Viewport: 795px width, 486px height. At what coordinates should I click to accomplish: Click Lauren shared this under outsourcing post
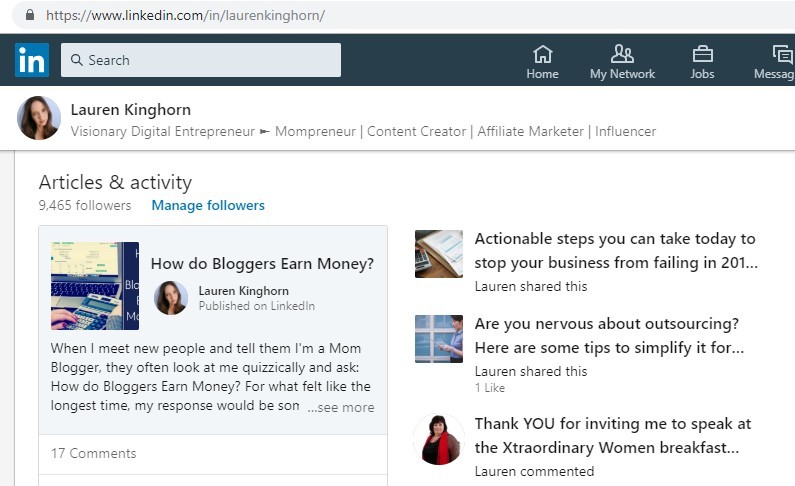click(531, 371)
